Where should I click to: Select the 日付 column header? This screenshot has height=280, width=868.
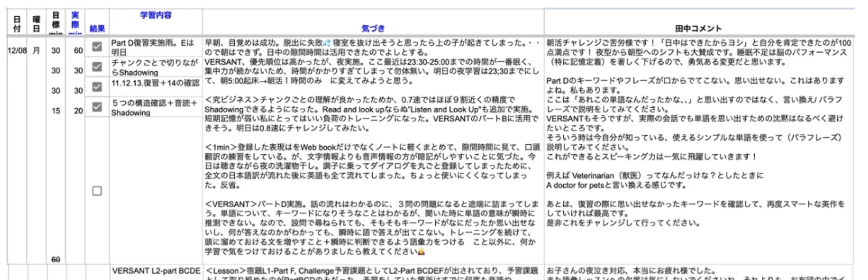coord(17,24)
